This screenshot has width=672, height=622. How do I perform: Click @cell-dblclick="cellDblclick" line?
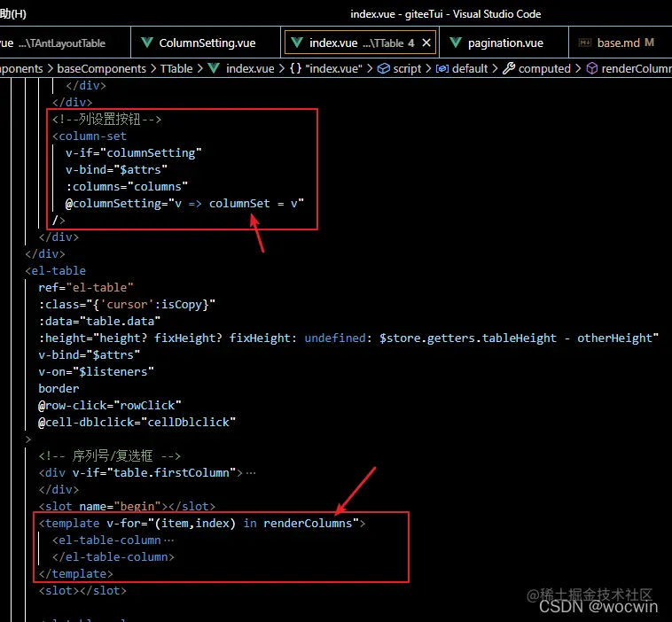point(137,423)
